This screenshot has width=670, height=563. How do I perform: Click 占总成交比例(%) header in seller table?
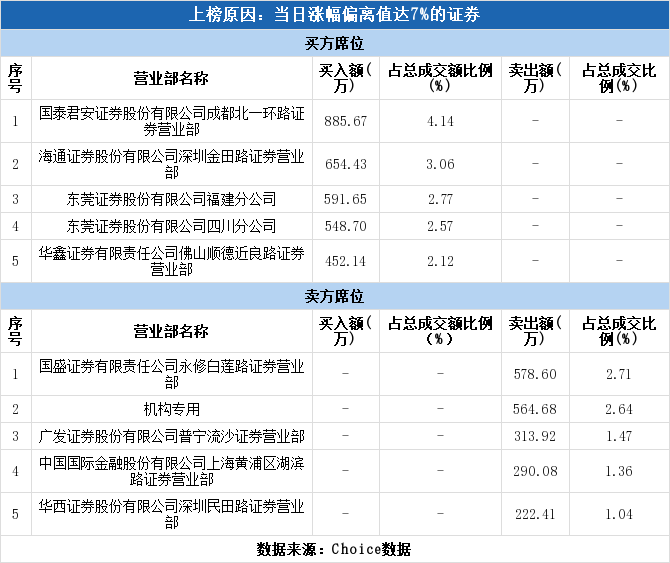(x=619, y=331)
